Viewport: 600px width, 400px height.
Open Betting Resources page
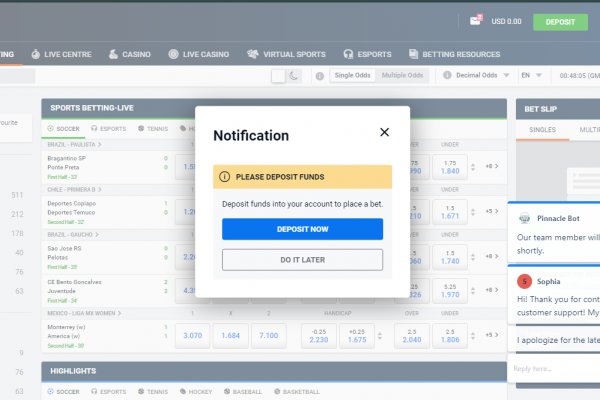(459, 54)
